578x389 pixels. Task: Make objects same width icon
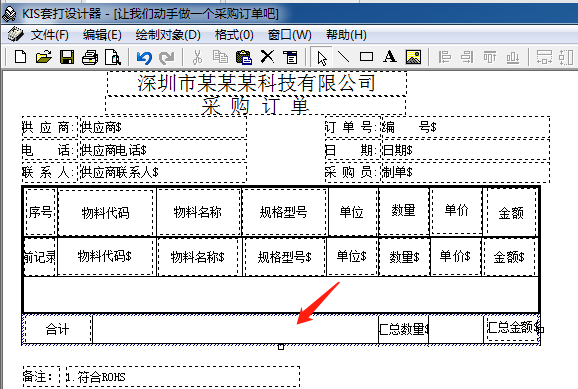coord(544,57)
